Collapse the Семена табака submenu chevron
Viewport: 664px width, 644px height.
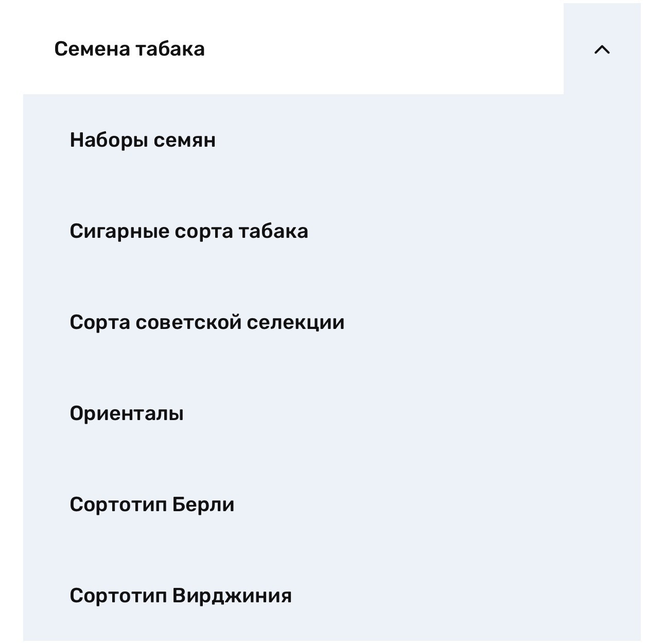point(602,49)
